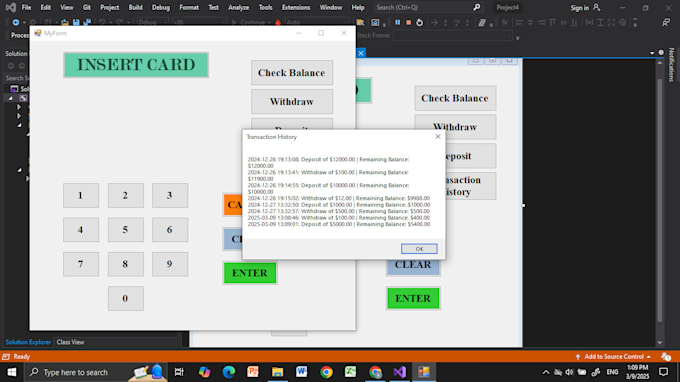Open the document tab overflow dropdown arrow
This screenshot has height=382, width=680.
coord(652,53)
